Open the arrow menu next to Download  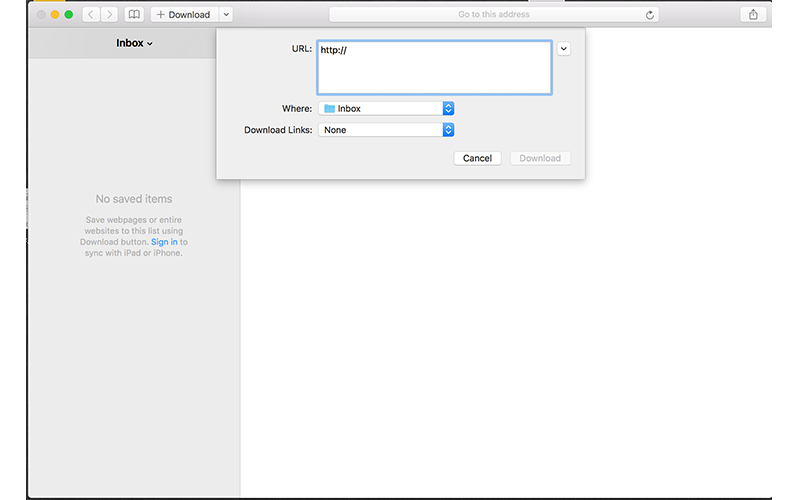226,15
